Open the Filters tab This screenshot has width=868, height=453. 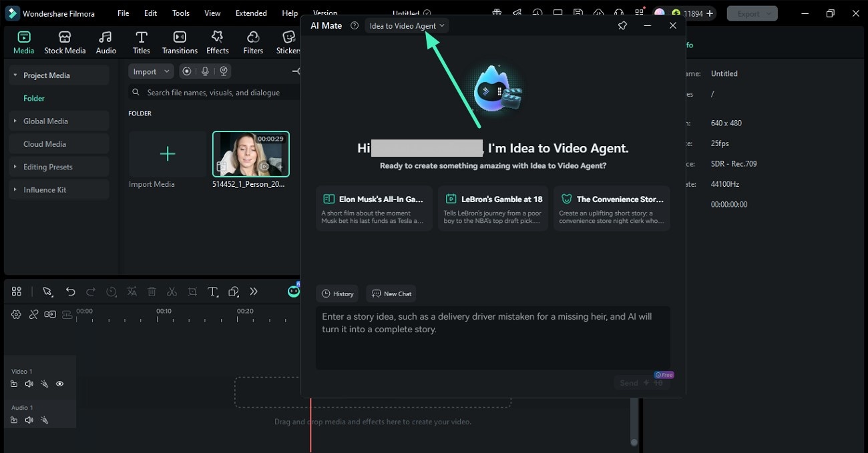coord(253,42)
